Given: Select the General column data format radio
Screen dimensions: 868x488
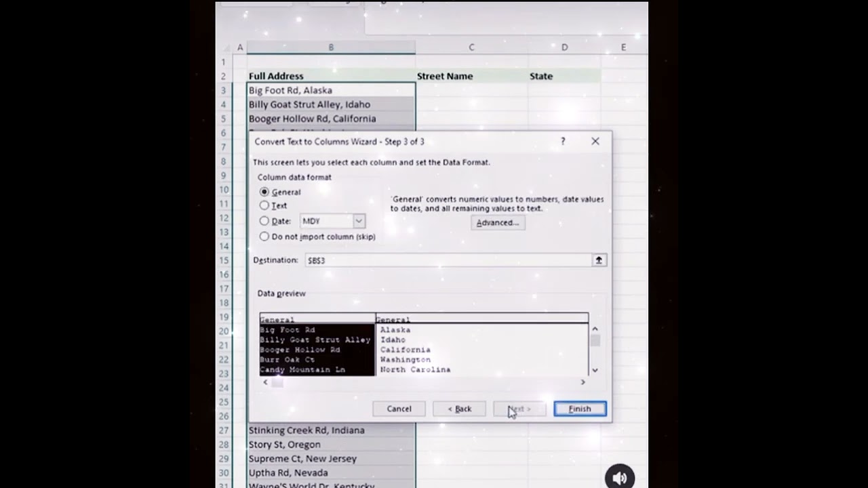Looking at the screenshot, I should click(x=264, y=192).
